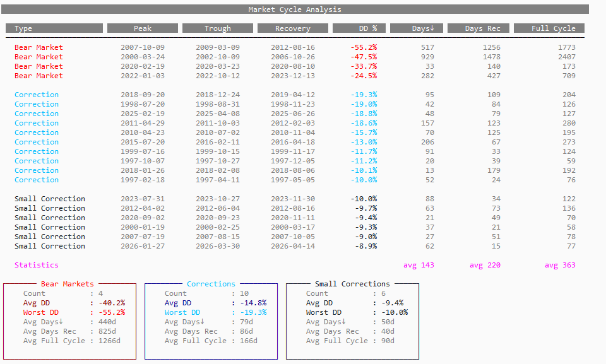The width and height of the screenshot is (606, 364).
Task: Select the Correction row peaking 2018-09-20
Action: (295, 95)
